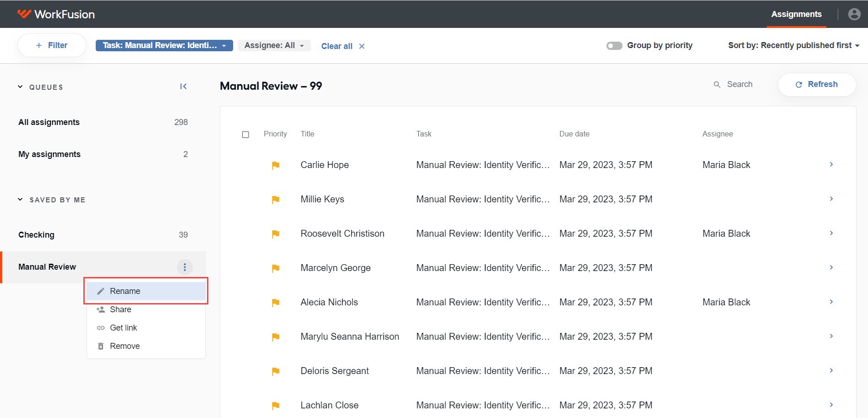The height and width of the screenshot is (418, 868).
Task: Click the X icon beside Clear all
Action: coord(362,46)
